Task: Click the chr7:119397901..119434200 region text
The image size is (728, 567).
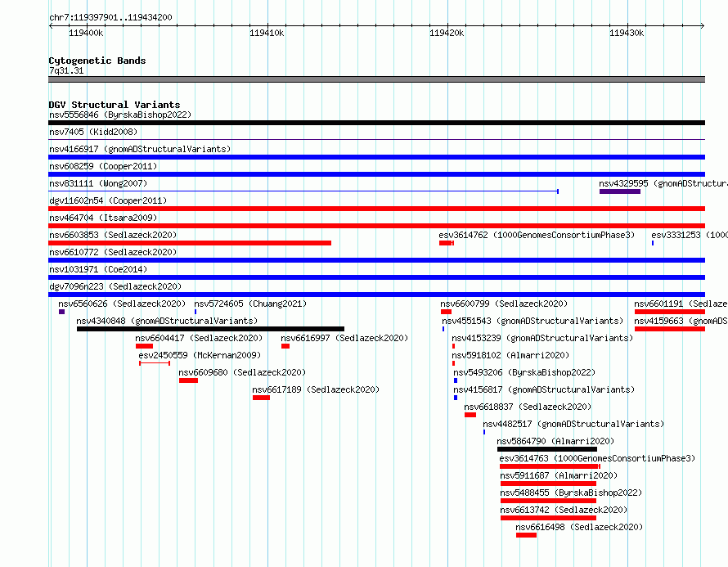Action: pyautogui.click(x=110, y=17)
